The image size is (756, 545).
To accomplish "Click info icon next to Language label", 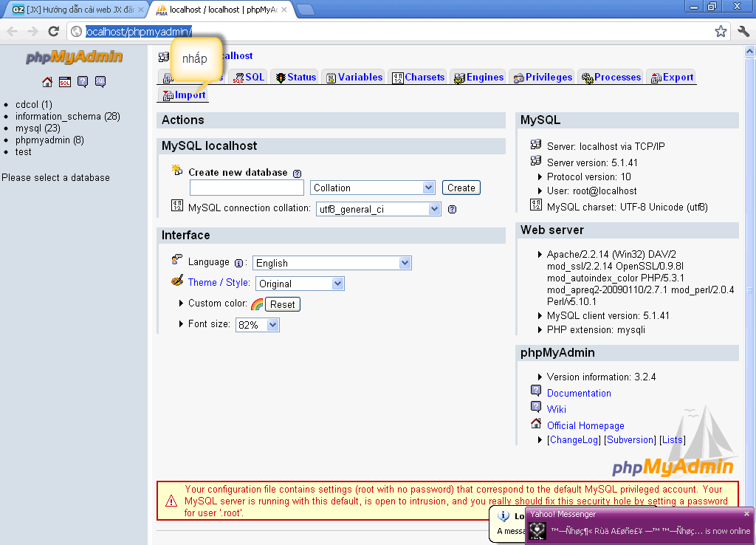I will coord(238,264).
